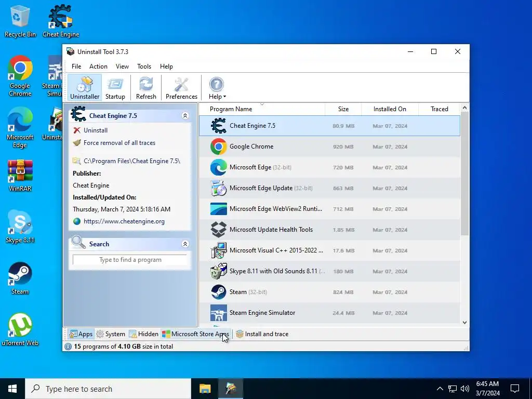
Task: Show hidden system tray icons
Action: [440, 389]
